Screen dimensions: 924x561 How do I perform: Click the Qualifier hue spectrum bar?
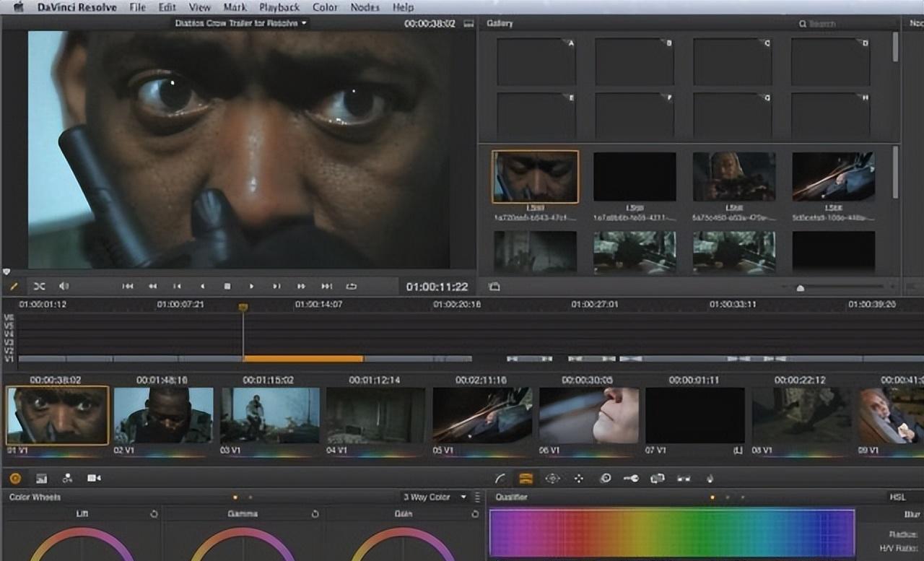click(x=671, y=532)
